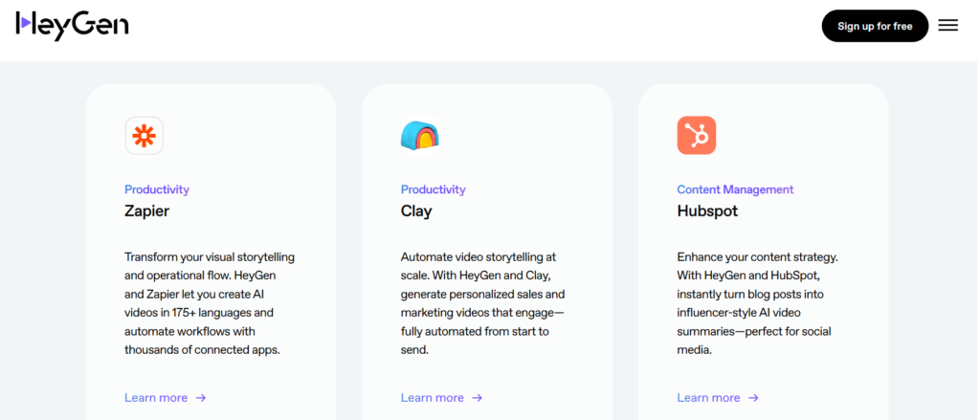Click the Zapier card title

coord(146,211)
